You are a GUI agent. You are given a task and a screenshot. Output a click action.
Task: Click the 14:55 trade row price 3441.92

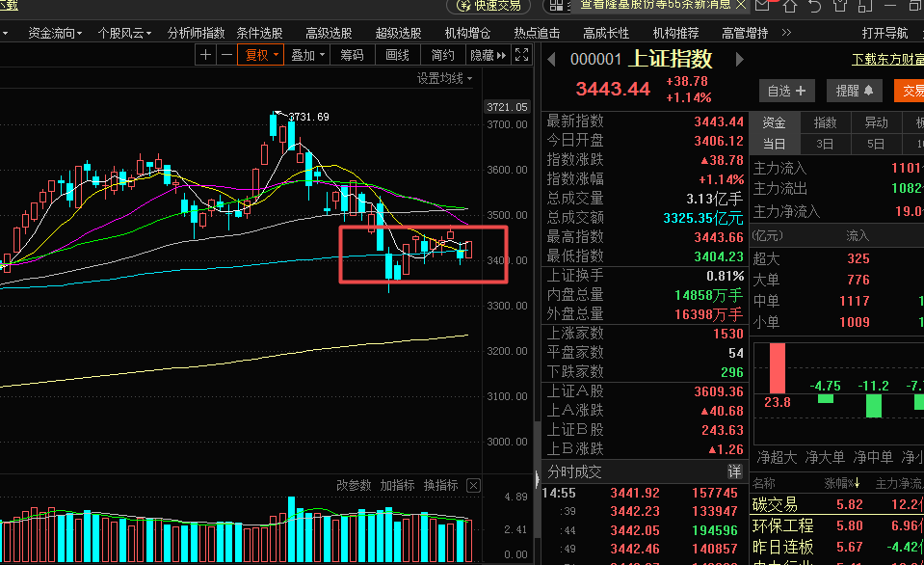click(635, 493)
